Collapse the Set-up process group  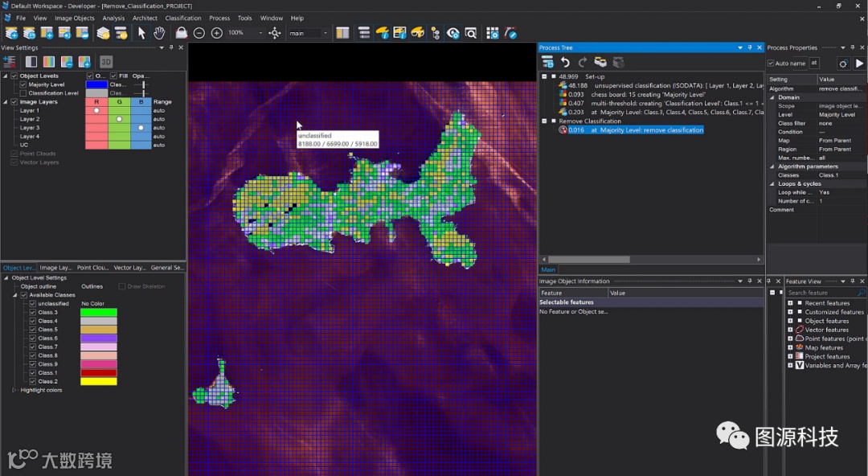pos(544,76)
